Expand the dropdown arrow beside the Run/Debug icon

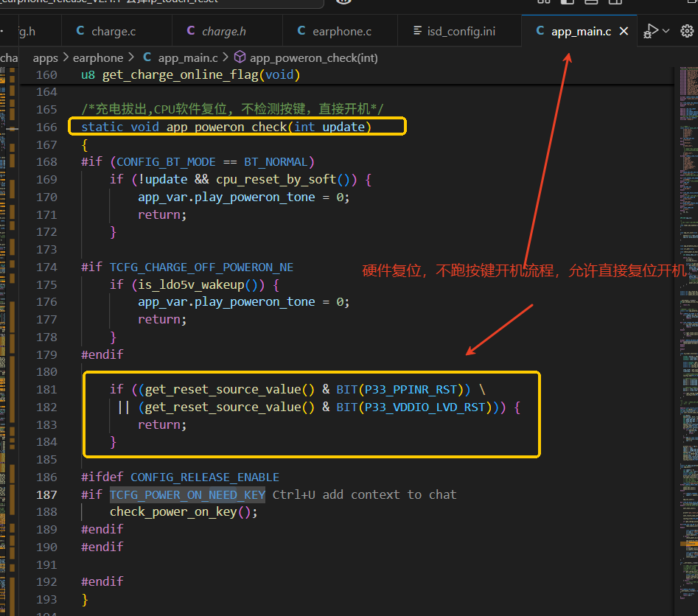click(666, 31)
